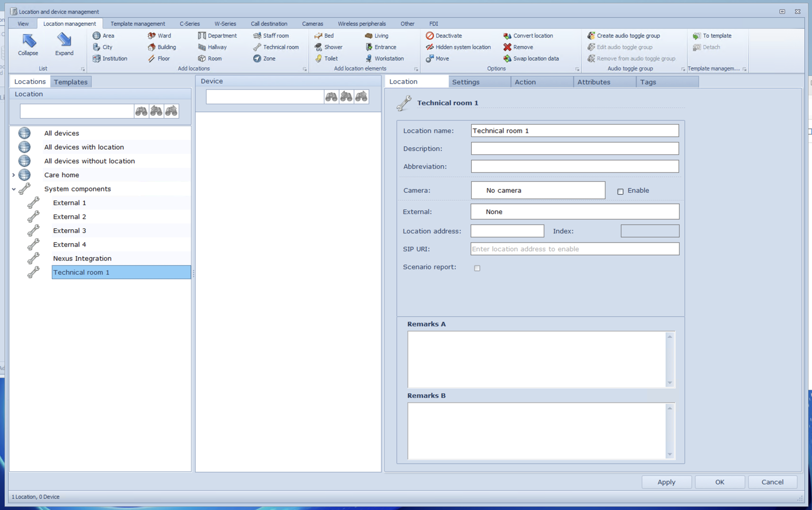
Task: Create an audio toggle group
Action: pos(591,35)
